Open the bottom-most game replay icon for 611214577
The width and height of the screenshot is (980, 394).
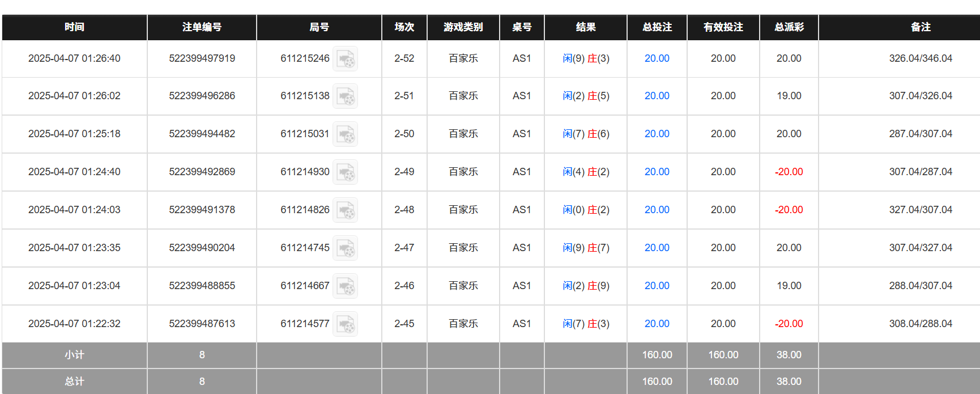tap(346, 324)
